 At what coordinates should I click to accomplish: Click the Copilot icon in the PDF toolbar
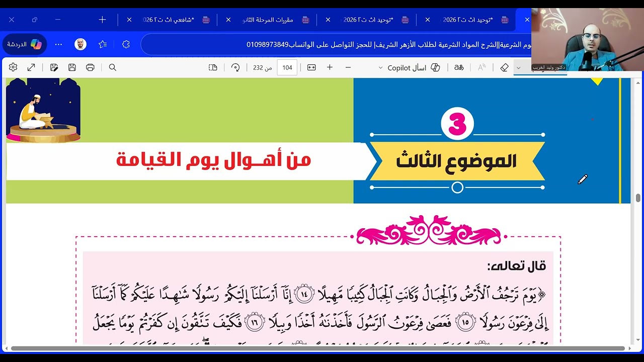pyautogui.click(x=435, y=67)
